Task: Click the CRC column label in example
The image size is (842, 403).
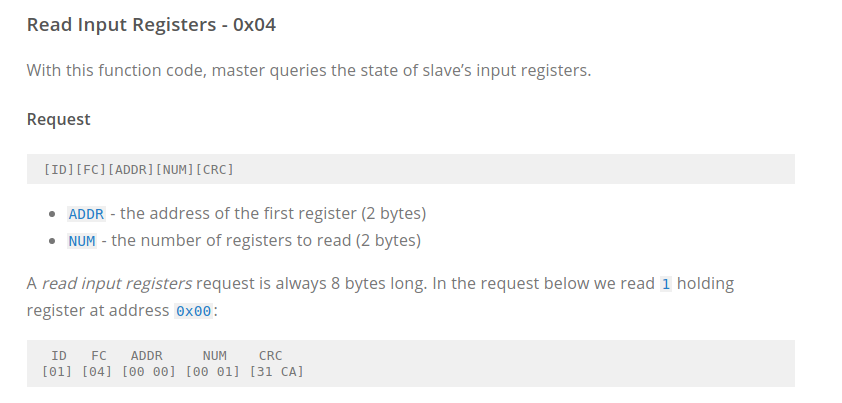Action: tap(270, 356)
